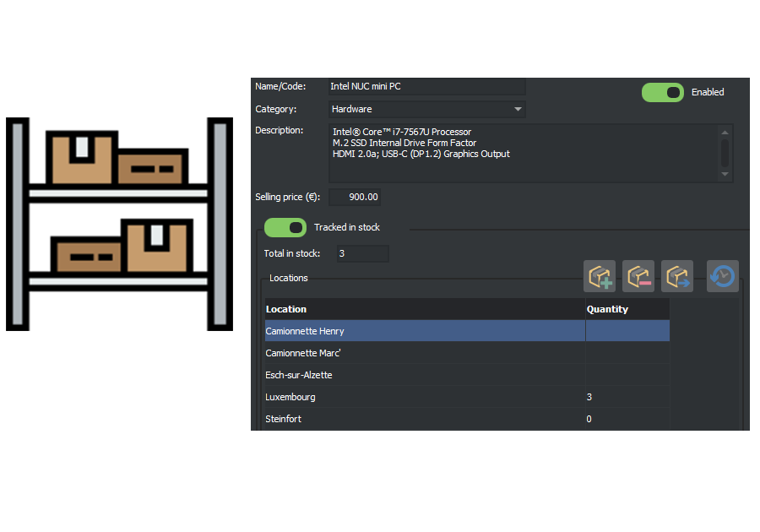This screenshot has width=760, height=532.
Task: Select the Steinfort location row
Action: click(467, 419)
